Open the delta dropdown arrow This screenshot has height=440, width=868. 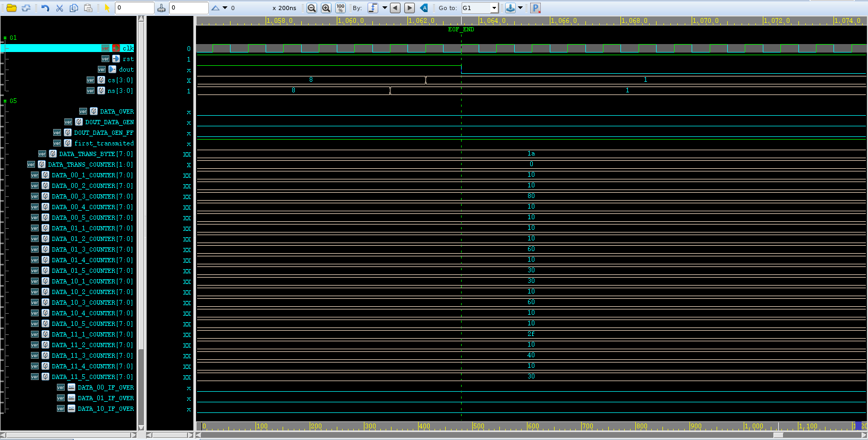pyautogui.click(x=225, y=8)
